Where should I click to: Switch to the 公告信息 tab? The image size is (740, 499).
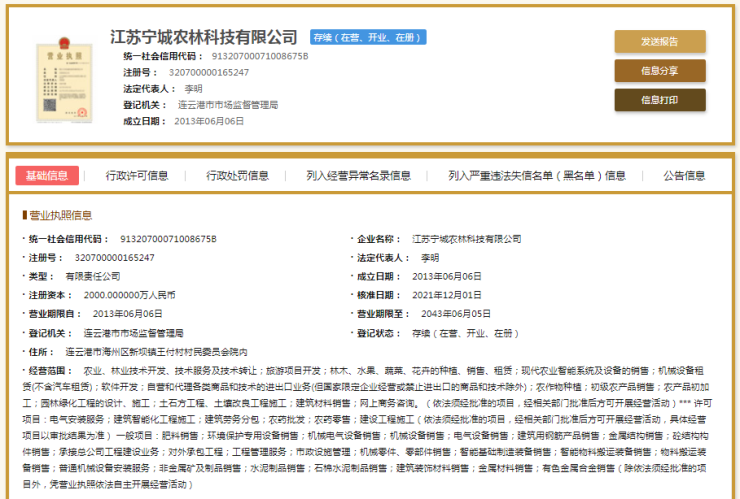pos(686,176)
